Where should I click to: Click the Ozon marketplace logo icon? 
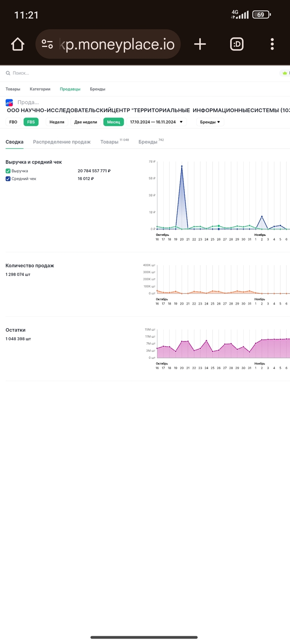coord(9,103)
